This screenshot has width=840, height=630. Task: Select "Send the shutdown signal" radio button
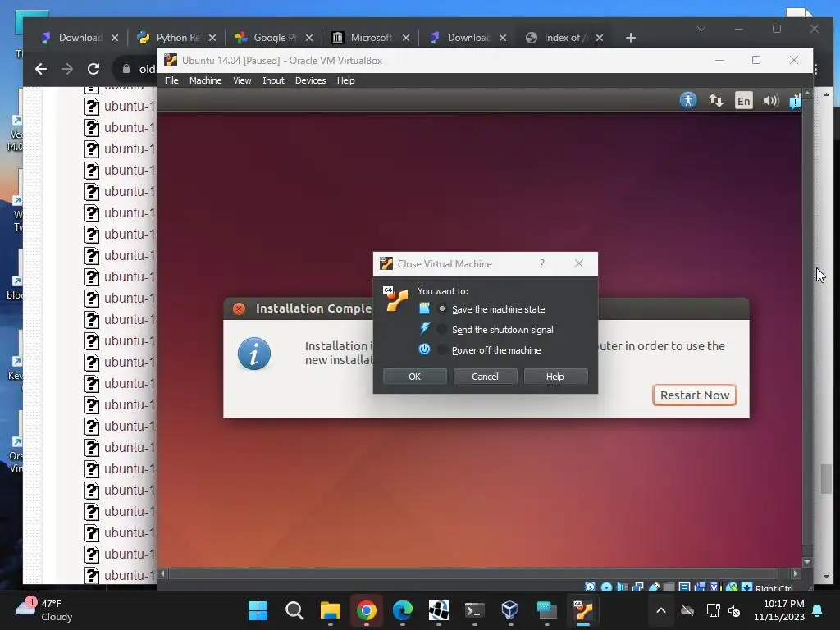[x=442, y=330]
